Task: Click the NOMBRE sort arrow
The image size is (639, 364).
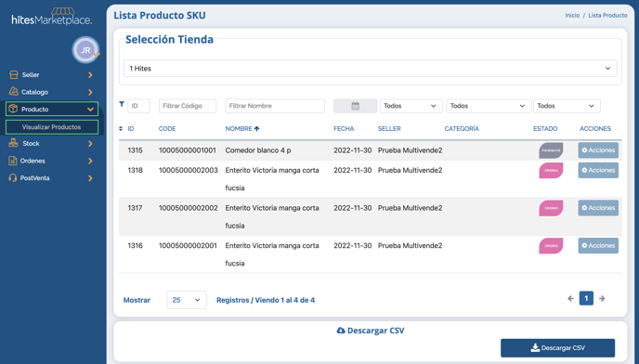Action: point(256,128)
